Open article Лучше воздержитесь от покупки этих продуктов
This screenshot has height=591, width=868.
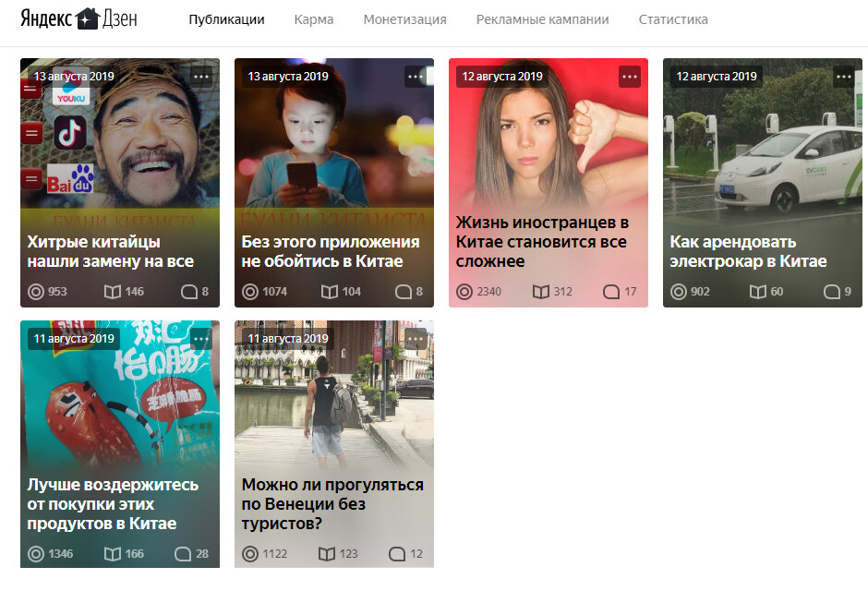[113, 503]
